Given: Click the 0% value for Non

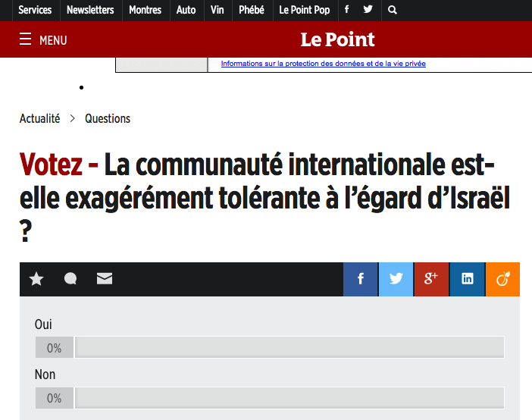Looking at the screenshot, I should (55, 398).
